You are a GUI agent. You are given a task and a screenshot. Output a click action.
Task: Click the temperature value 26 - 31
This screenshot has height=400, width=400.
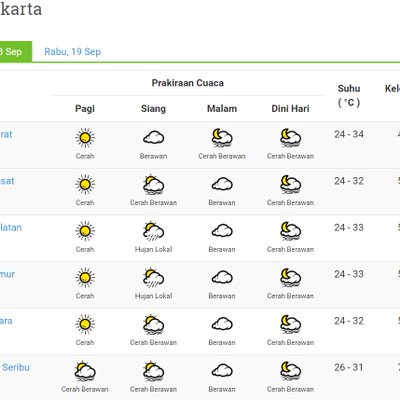coord(349,367)
